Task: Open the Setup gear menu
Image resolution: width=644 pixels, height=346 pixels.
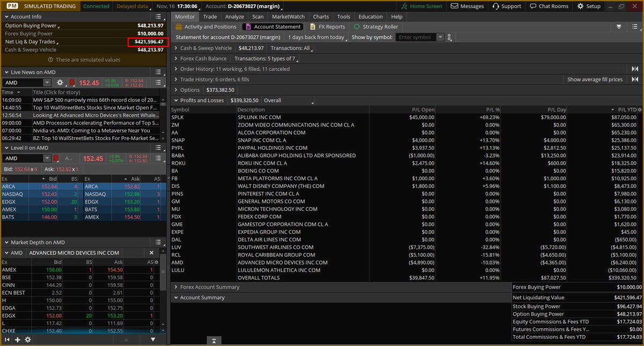Action: [589, 6]
